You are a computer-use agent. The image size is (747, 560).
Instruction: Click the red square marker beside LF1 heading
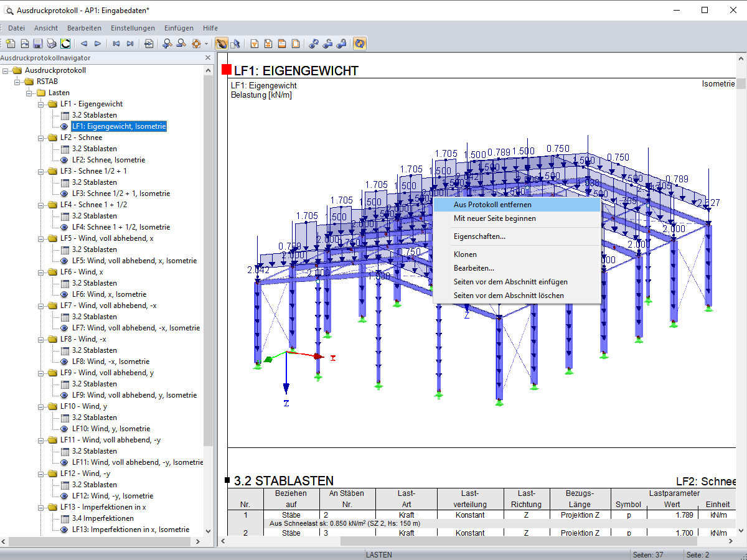[x=227, y=70]
